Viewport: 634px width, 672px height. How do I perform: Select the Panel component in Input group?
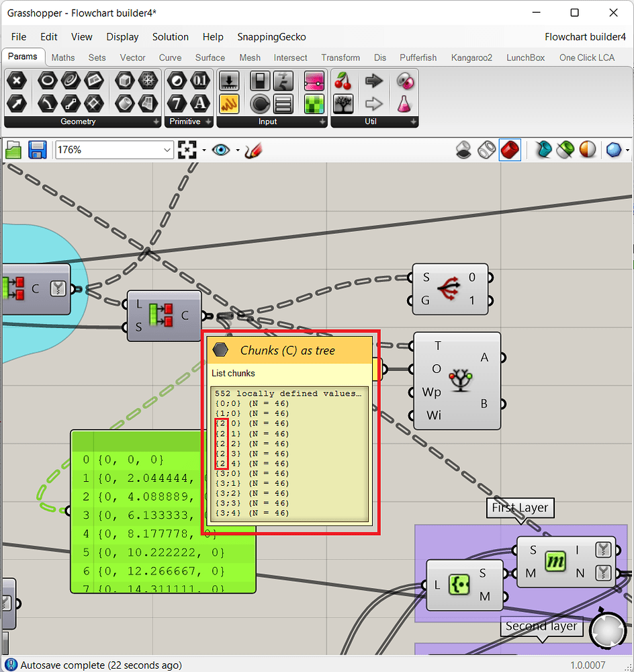[x=230, y=103]
